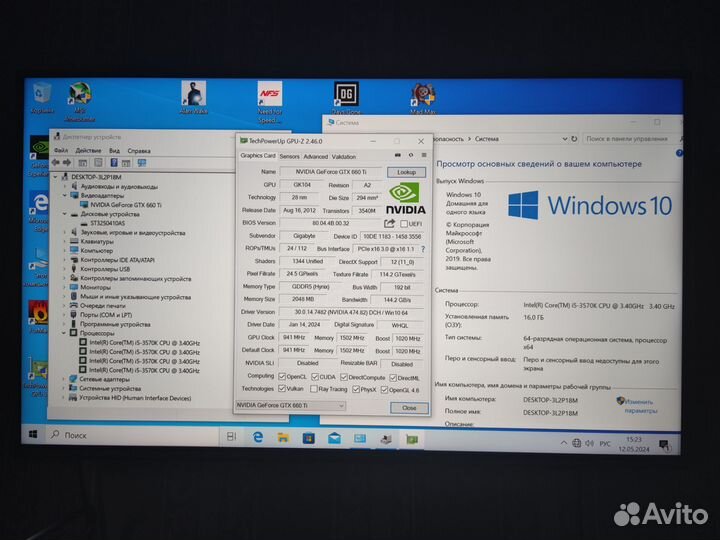
Task: Toggle the UEFI checkbox
Action: pos(404,224)
